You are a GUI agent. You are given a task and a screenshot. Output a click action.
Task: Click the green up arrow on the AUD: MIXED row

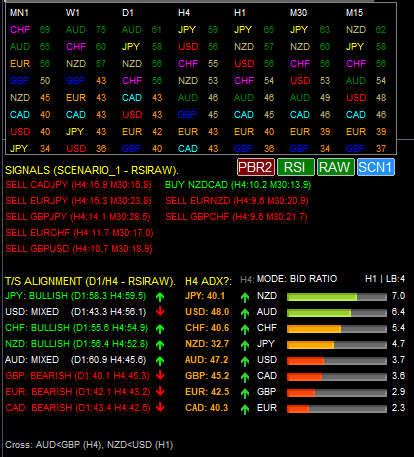coord(160,360)
